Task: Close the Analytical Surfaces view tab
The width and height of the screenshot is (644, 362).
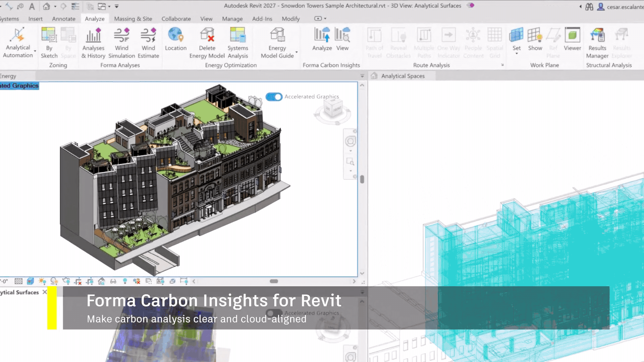Action: coord(45,292)
